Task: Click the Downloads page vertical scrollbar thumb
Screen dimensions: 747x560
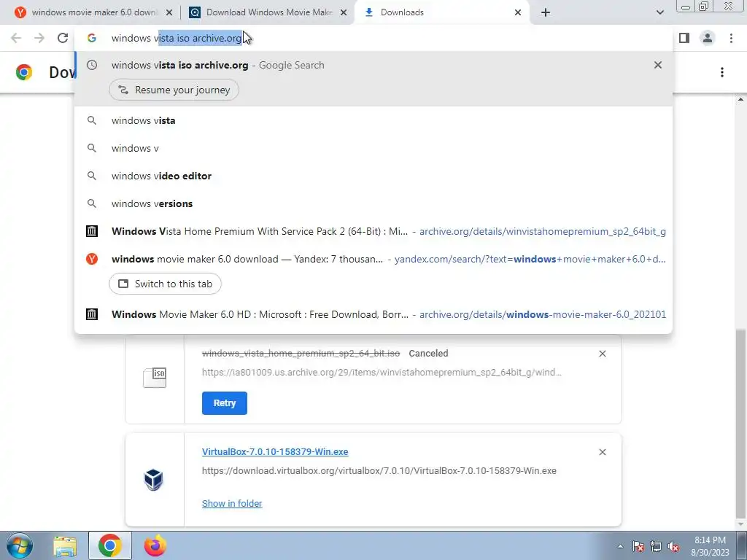Action: click(741, 424)
